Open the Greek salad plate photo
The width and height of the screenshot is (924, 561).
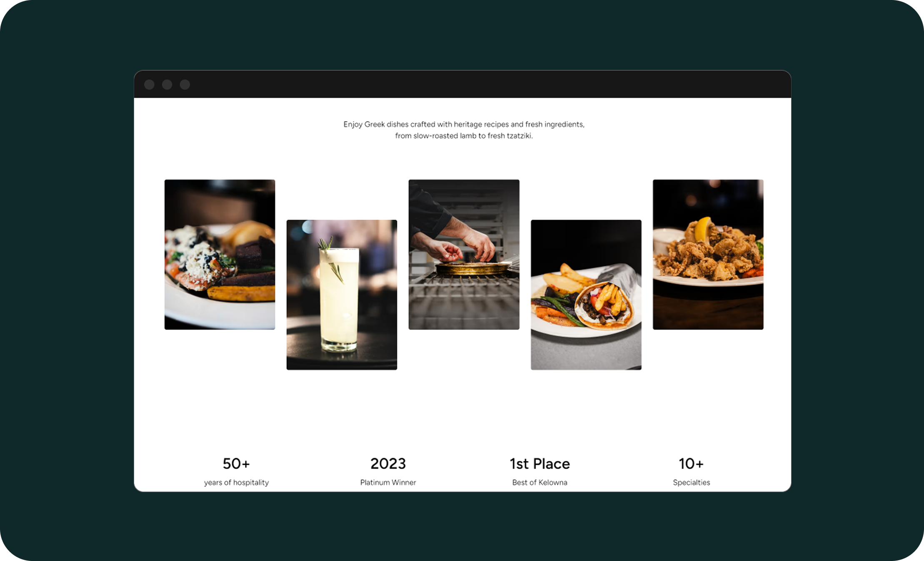pyautogui.click(x=220, y=254)
